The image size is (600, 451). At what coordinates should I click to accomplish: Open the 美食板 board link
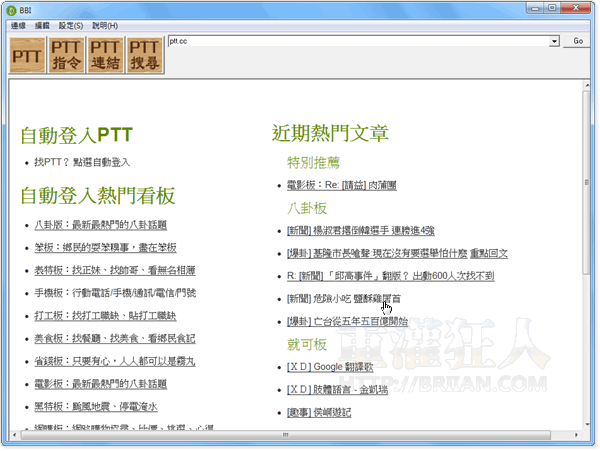[x=115, y=339]
